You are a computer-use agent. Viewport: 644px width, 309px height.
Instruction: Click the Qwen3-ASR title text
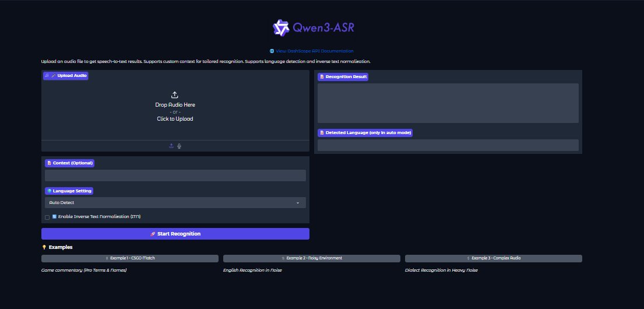pyautogui.click(x=323, y=27)
